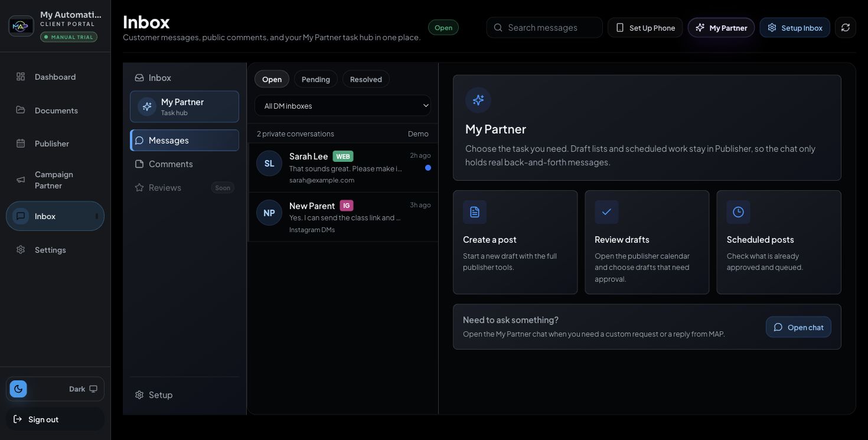Click the refresh icon button
Screen dimensions: 868x440
tap(846, 28)
